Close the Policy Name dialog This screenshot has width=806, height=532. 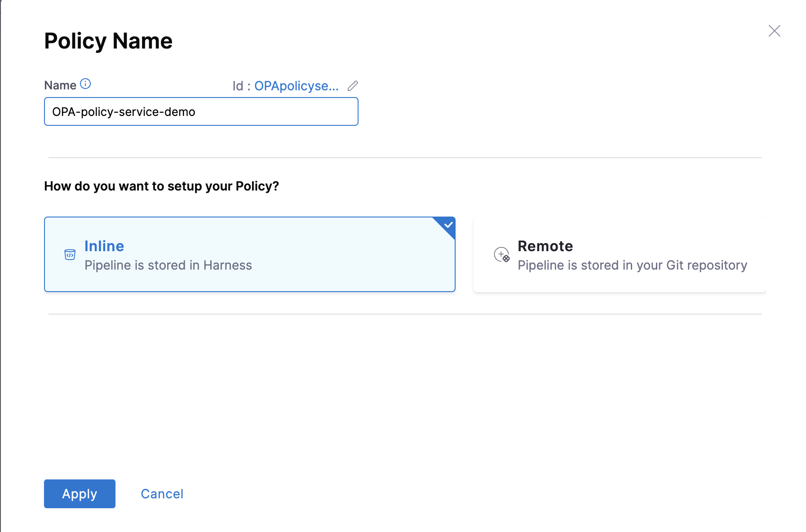pos(774,31)
